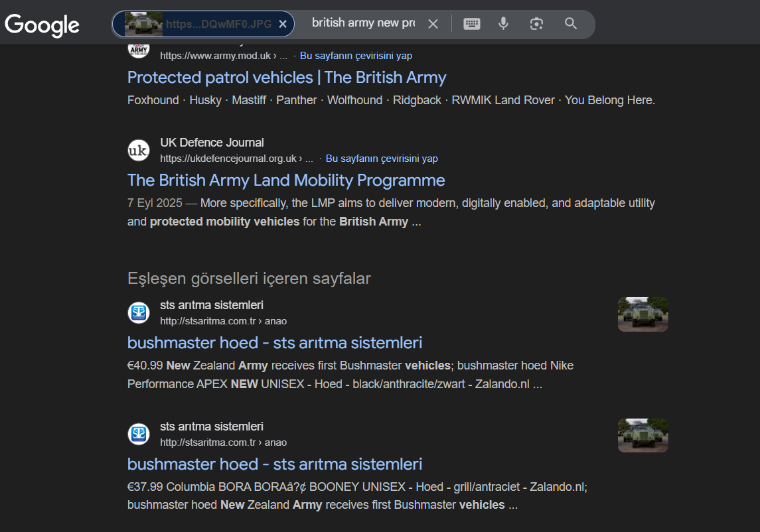Open 'Protected patrol vehicles | The British Army' result
The height and width of the screenshot is (532, 760).
[x=287, y=78]
